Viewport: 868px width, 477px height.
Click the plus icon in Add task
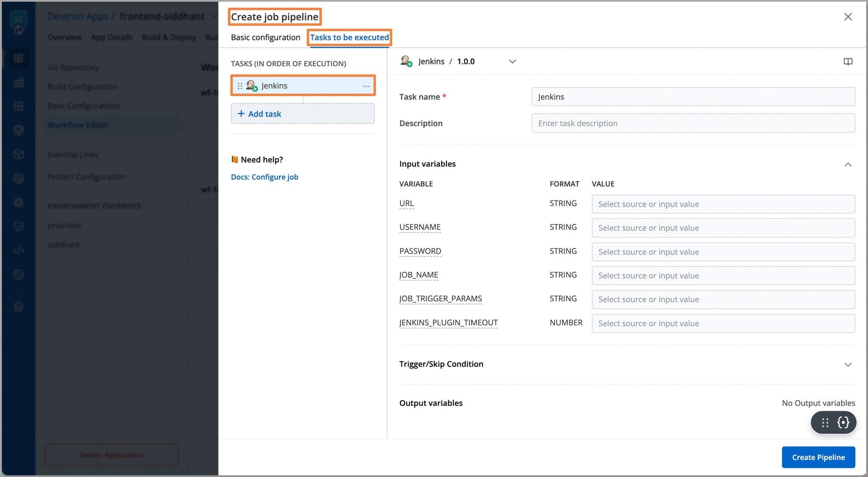(x=241, y=114)
